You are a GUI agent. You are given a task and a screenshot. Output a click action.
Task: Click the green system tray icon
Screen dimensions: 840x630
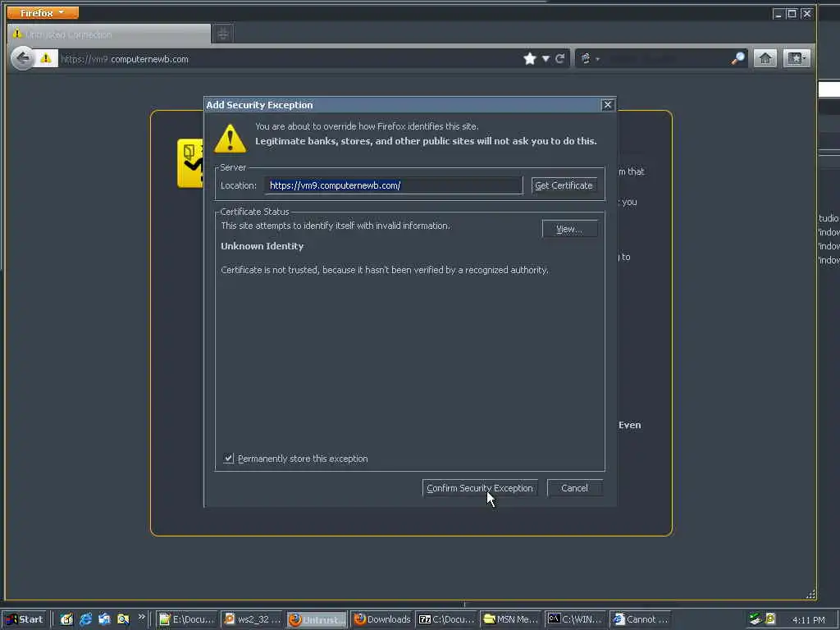755,619
